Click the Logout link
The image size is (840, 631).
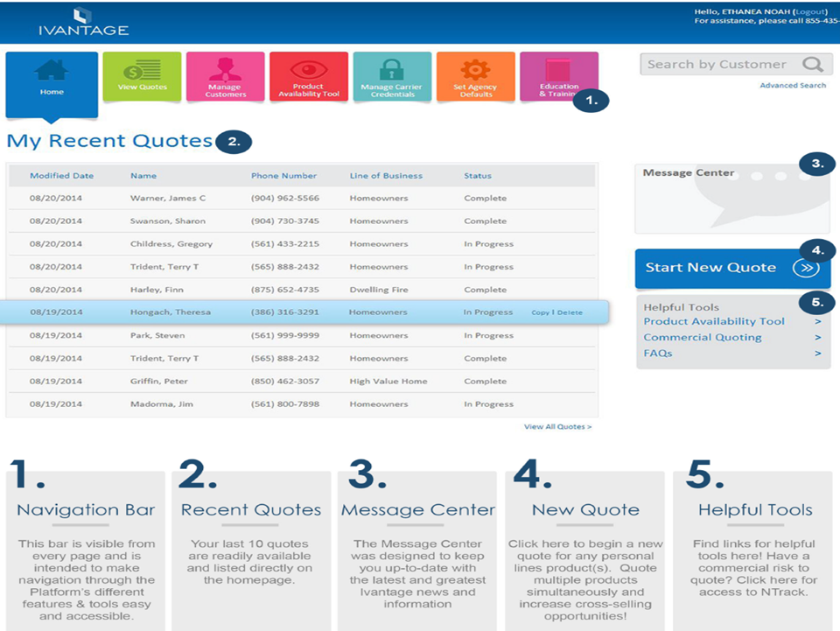click(x=809, y=11)
